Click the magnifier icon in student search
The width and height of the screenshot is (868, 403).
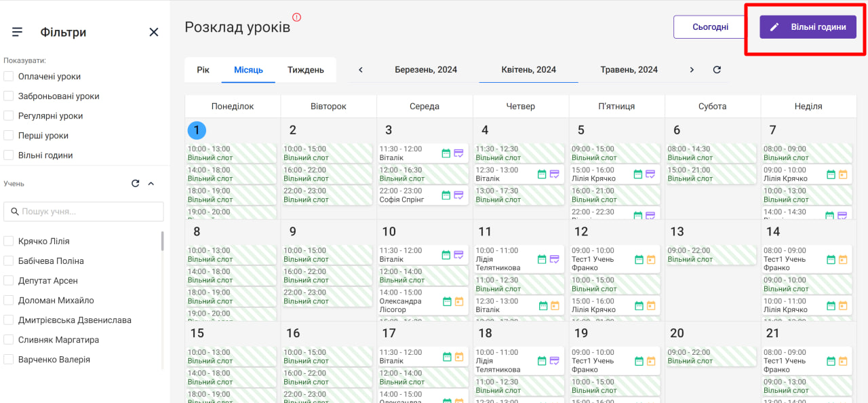point(14,212)
